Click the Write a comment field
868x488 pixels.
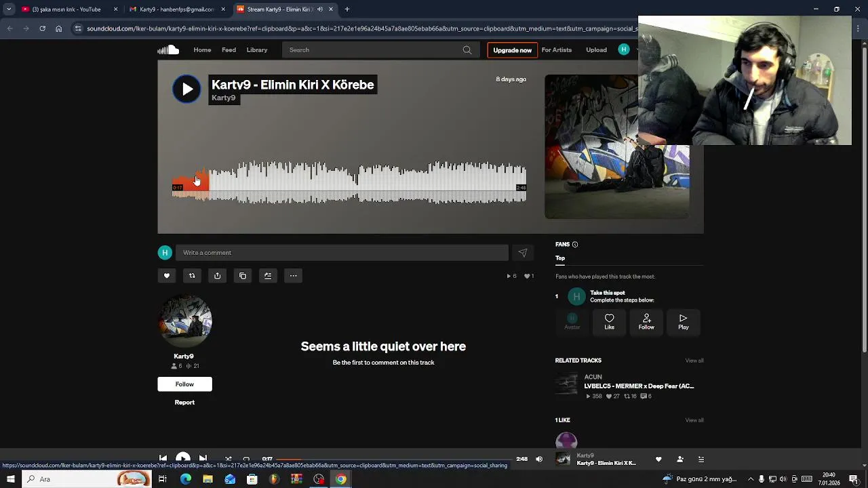pos(342,253)
